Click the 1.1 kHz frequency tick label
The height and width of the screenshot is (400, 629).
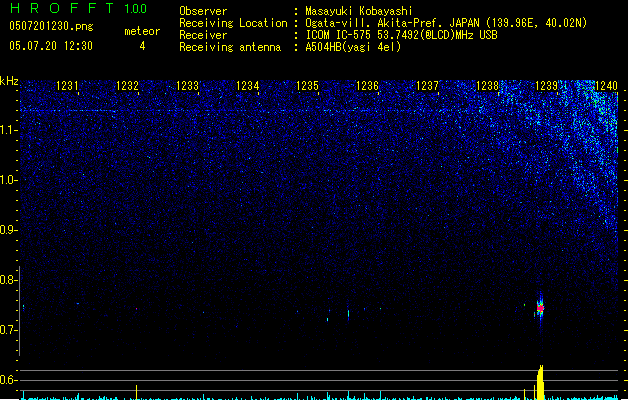[x=8, y=130]
